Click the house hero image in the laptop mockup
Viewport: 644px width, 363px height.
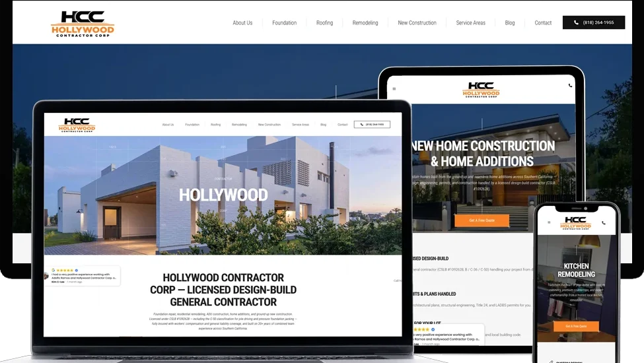[x=223, y=195]
